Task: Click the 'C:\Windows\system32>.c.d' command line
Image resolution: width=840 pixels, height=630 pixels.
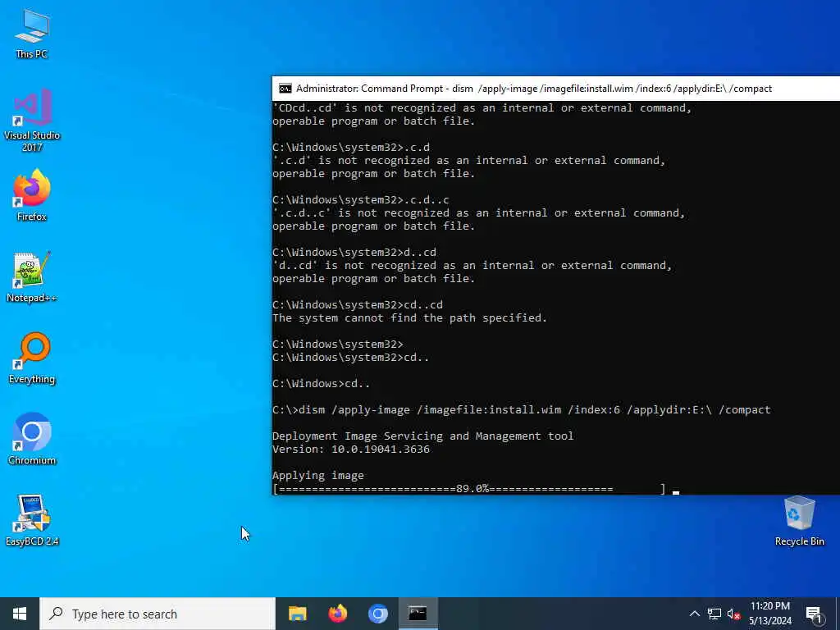Action: [x=351, y=148]
